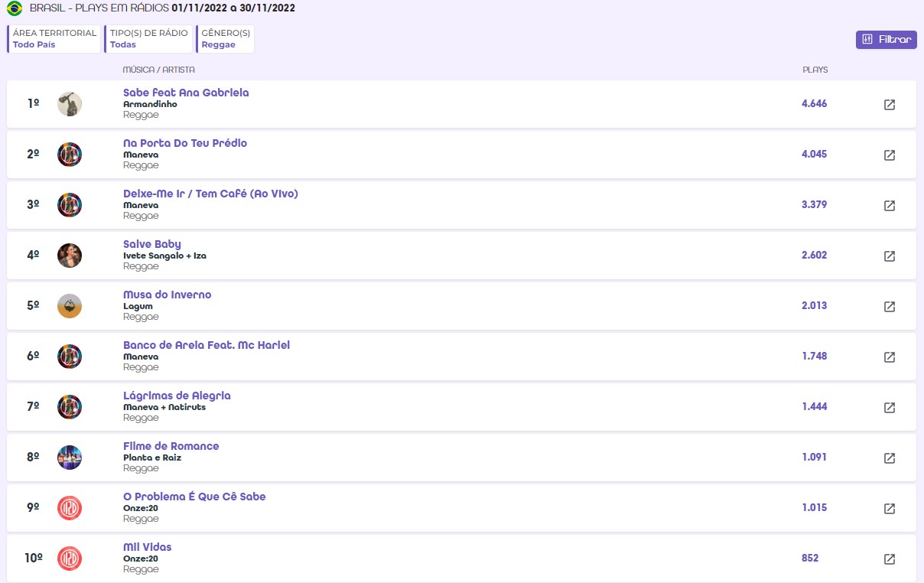Open song title Sabe Feat Ana Gabriela
Screen dimensions: 924x583
click(x=186, y=93)
